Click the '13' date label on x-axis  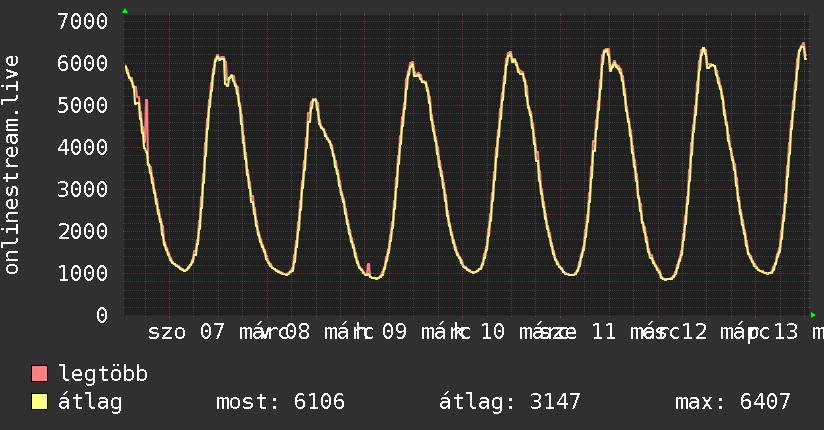785,332
